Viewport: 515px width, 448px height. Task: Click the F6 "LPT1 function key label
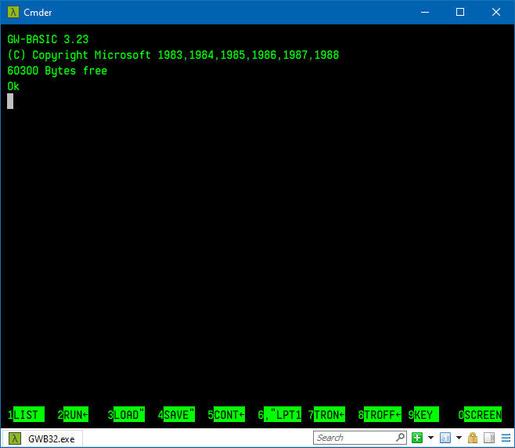click(x=279, y=415)
